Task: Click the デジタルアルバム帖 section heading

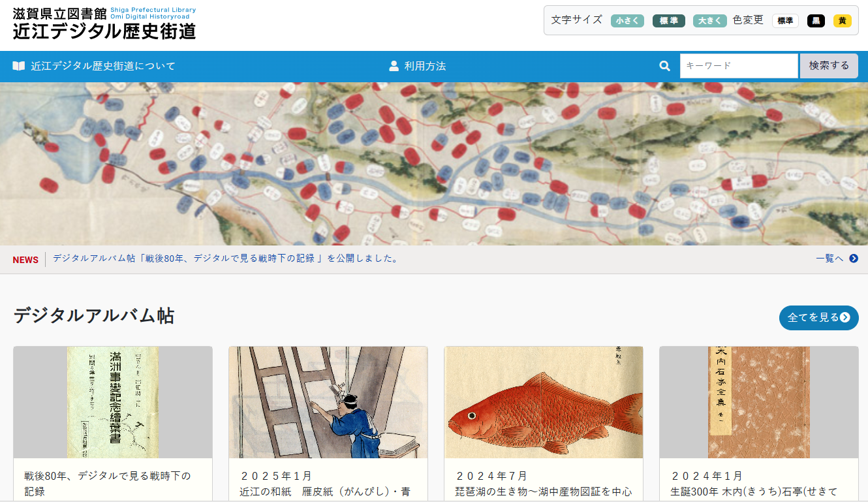Action: point(94,316)
